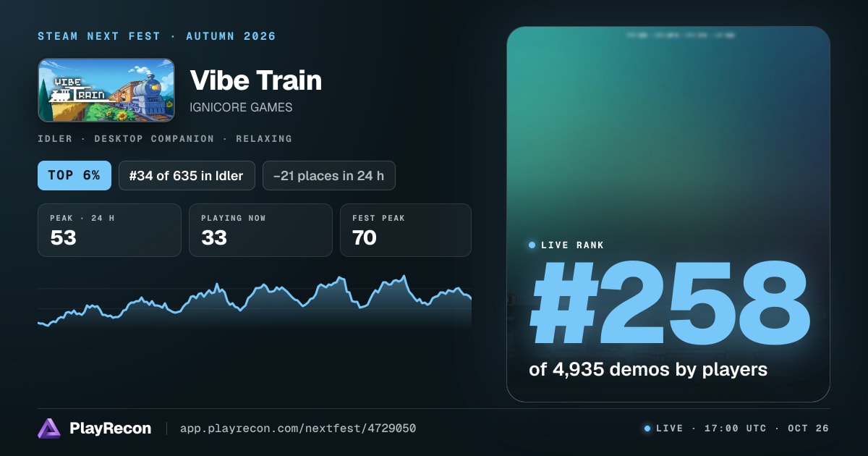Select the PLAYING NOW stat card
The width and height of the screenshot is (868, 456).
click(260, 230)
